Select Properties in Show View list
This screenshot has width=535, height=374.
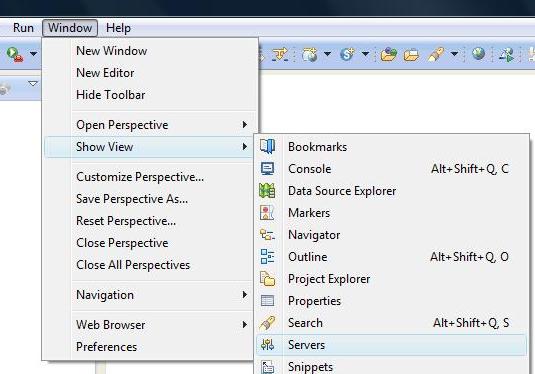click(x=314, y=301)
